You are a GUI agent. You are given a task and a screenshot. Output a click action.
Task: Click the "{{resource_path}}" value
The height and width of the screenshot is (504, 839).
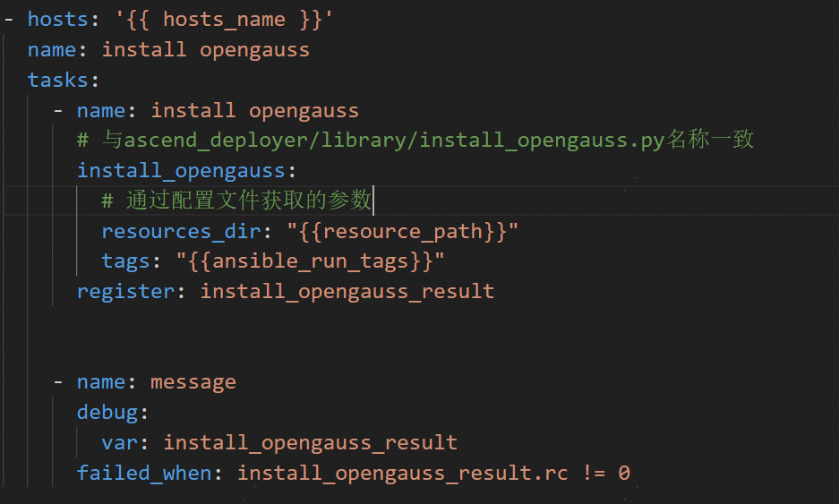click(402, 231)
